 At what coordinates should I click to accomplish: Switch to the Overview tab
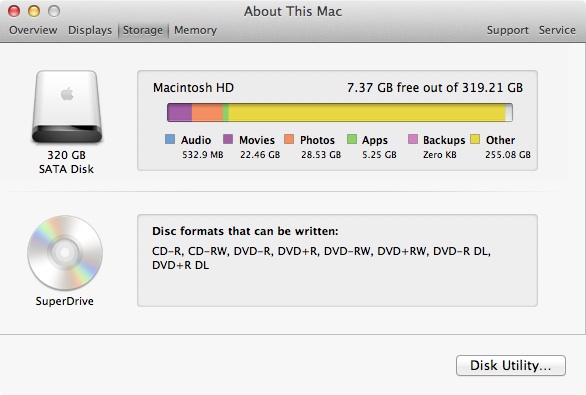(33, 30)
